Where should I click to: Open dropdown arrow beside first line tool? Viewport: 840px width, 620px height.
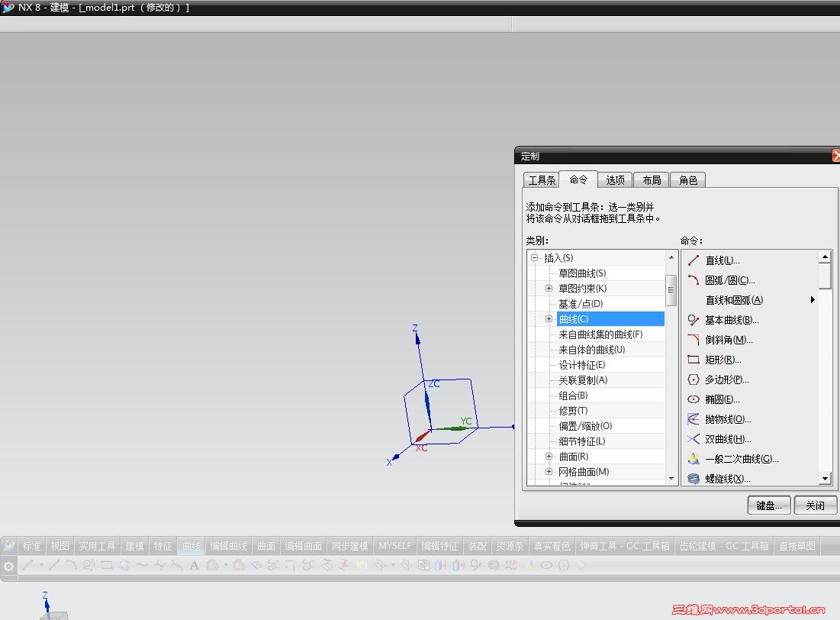click(41, 565)
